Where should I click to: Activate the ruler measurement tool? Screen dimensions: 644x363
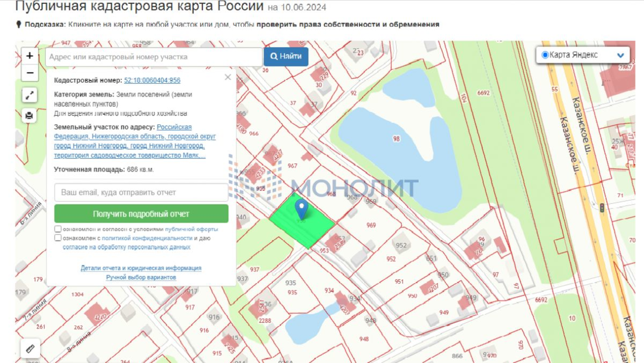pyautogui.click(x=30, y=349)
